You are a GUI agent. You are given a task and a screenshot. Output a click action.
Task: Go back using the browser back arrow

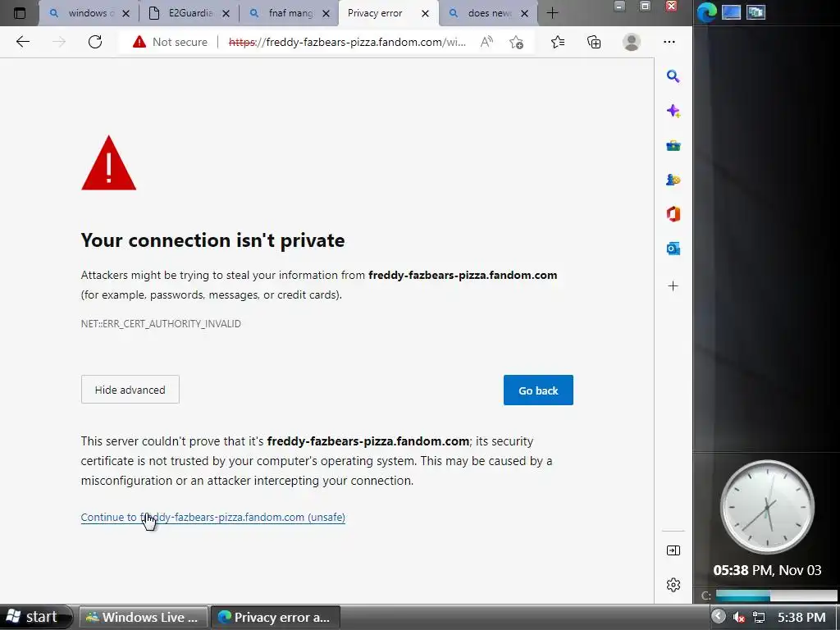pos(22,42)
